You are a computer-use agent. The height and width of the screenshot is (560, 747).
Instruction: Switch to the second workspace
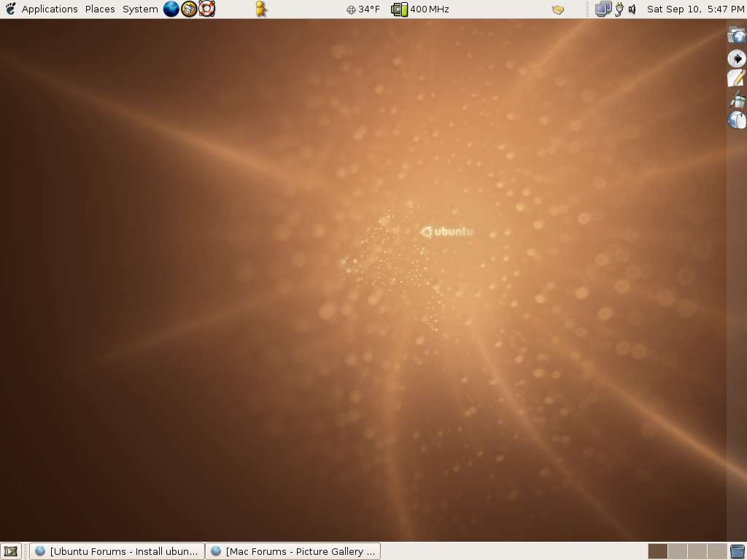click(x=678, y=551)
